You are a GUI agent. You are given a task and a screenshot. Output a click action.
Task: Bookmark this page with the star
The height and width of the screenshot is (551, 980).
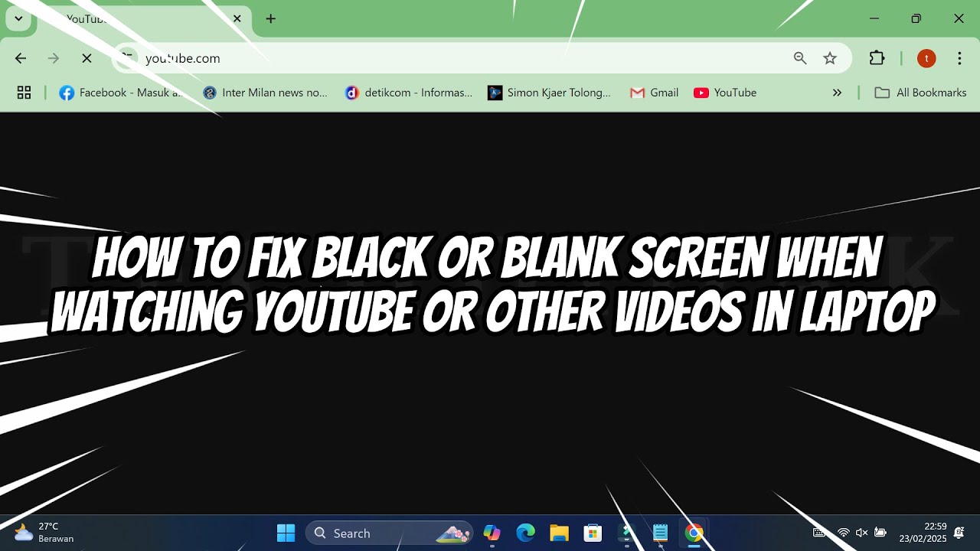point(830,58)
